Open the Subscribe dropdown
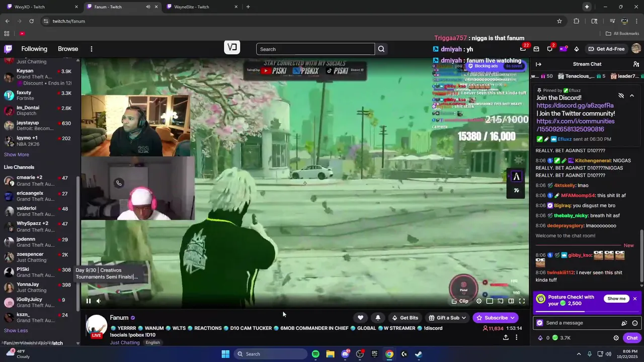644x362 pixels. click(496, 318)
